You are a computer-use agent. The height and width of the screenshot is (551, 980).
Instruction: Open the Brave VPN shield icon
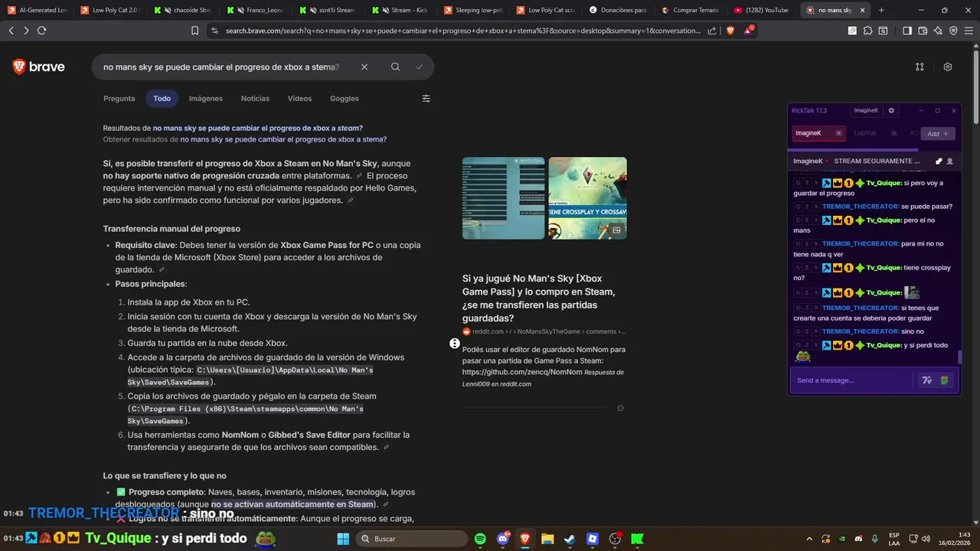click(953, 31)
